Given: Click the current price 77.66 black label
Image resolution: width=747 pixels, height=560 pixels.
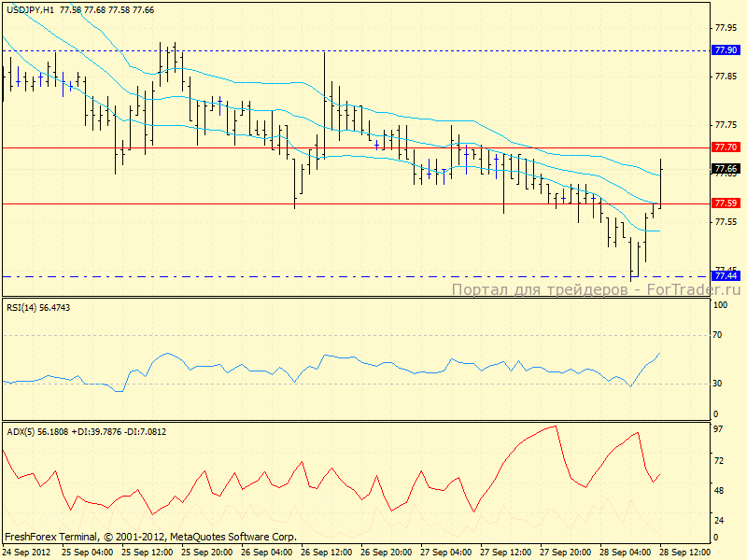Looking at the screenshot, I should [726, 169].
